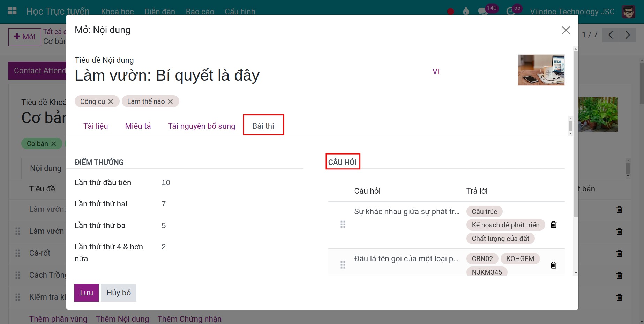
Task: Switch to the Miêu tả tab
Action: pyautogui.click(x=138, y=126)
